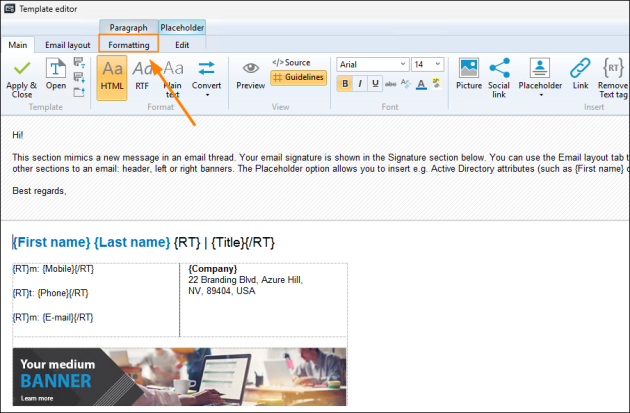Select the Paragraph contextual tab group
630x413 pixels.
pyautogui.click(x=129, y=27)
